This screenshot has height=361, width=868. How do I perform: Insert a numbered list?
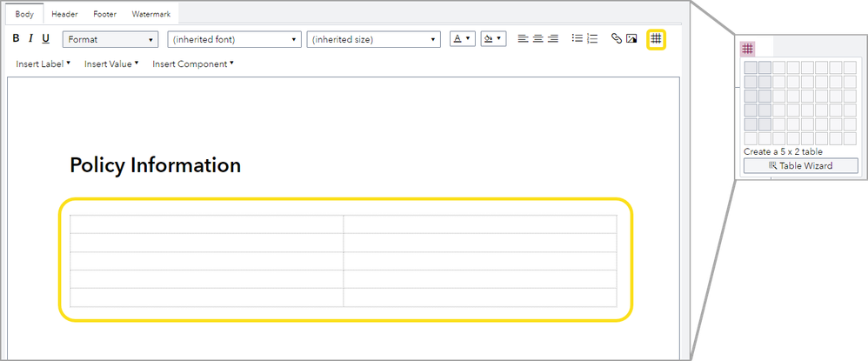(x=592, y=39)
